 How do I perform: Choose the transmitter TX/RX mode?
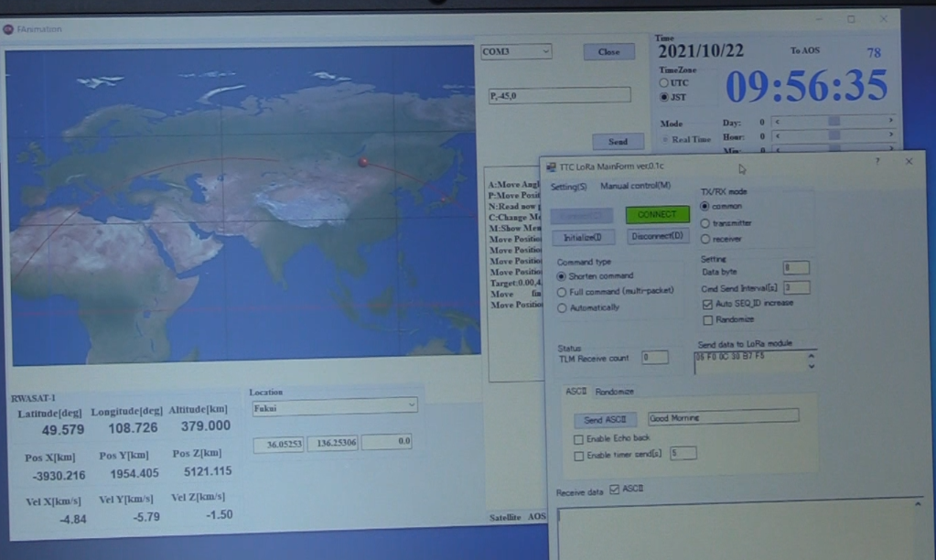coord(705,222)
